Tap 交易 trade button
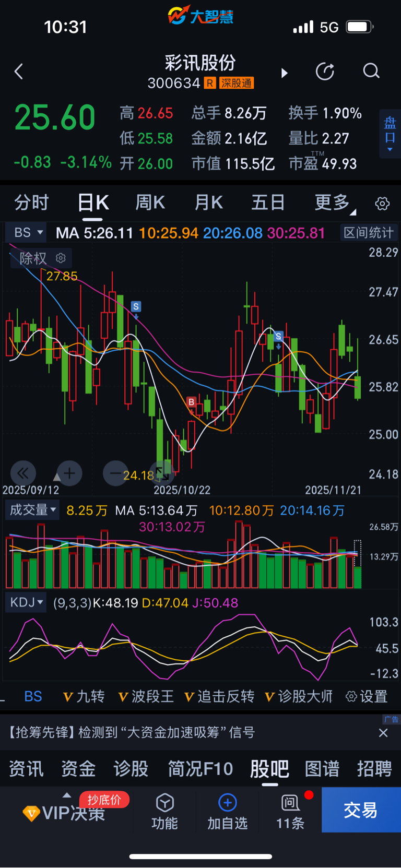 click(x=361, y=810)
